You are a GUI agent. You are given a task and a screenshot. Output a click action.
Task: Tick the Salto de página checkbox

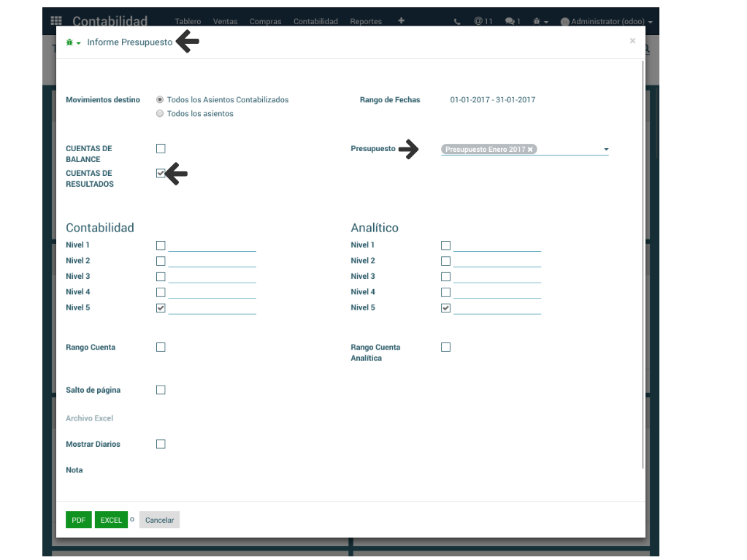tap(161, 390)
